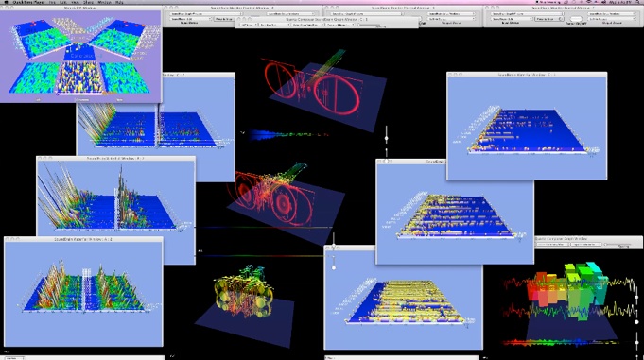Click the Wi-Fi status icon in menu bar
644x360 pixels.
pyautogui.click(x=588, y=2)
